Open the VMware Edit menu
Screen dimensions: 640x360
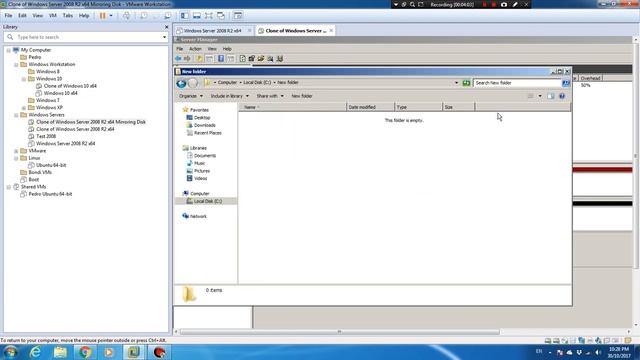coord(22,16)
